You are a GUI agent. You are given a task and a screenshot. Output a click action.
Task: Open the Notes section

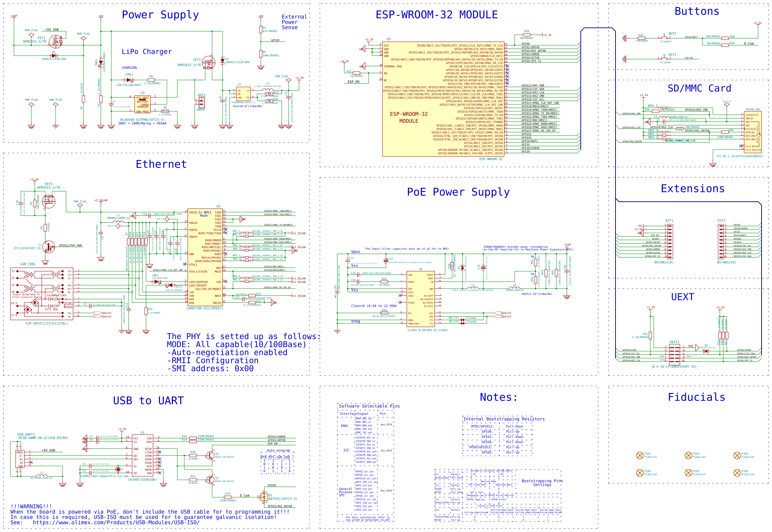pyautogui.click(x=497, y=397)
